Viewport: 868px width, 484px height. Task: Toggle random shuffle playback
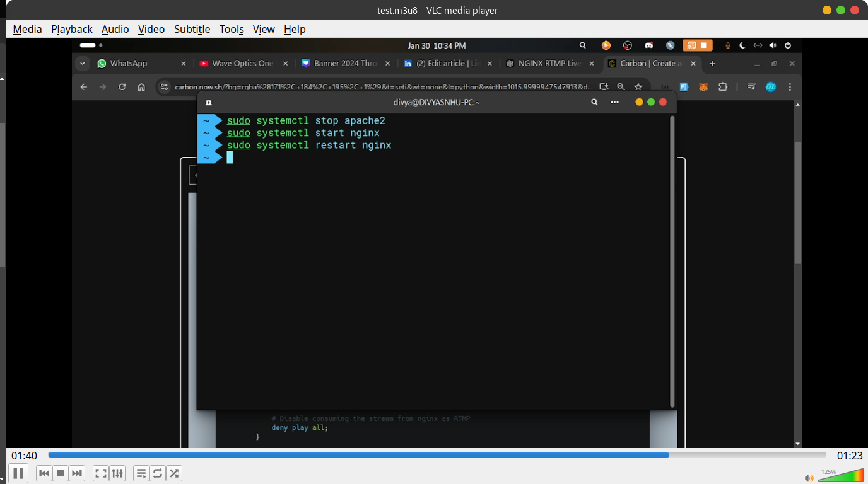174,473
